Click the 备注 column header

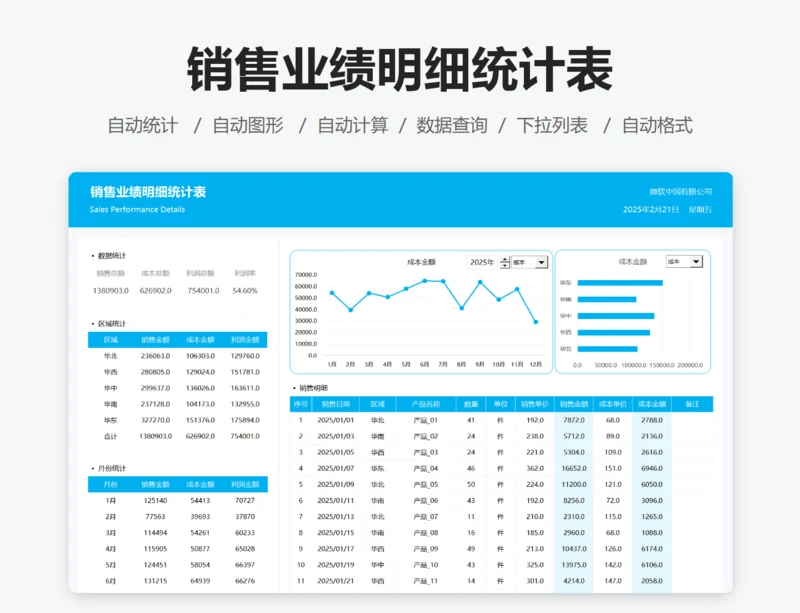692,404
